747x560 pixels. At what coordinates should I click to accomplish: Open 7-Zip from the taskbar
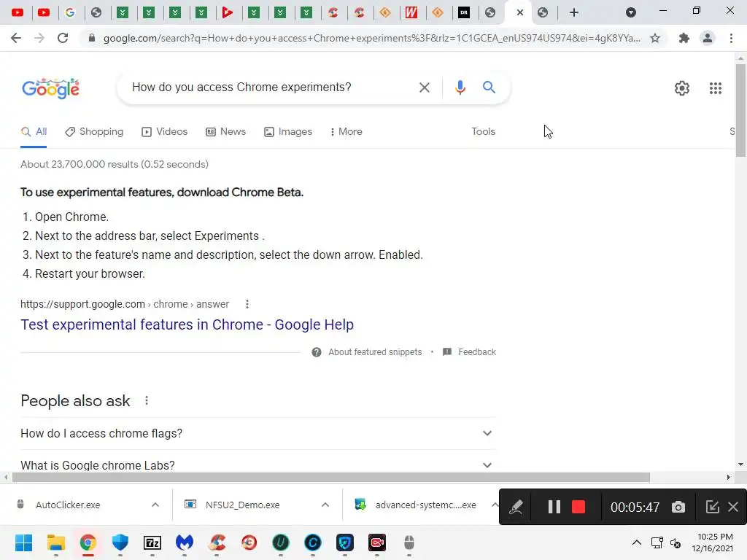pyautogui.click(x=152, y=542)
